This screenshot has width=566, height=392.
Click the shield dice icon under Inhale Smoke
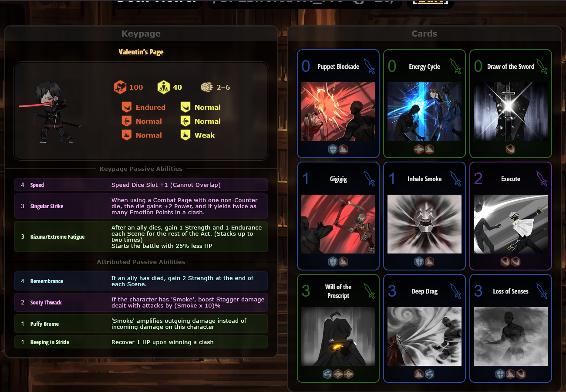419,261
